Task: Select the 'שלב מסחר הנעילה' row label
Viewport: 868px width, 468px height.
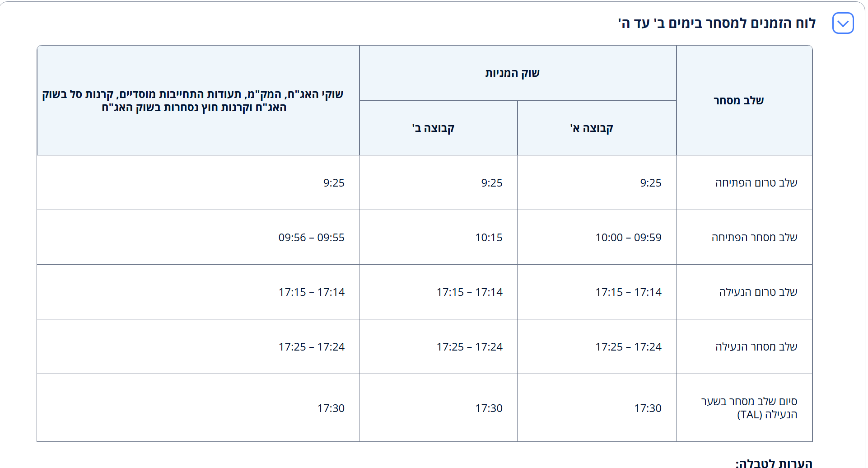Action: pos(756,347)
